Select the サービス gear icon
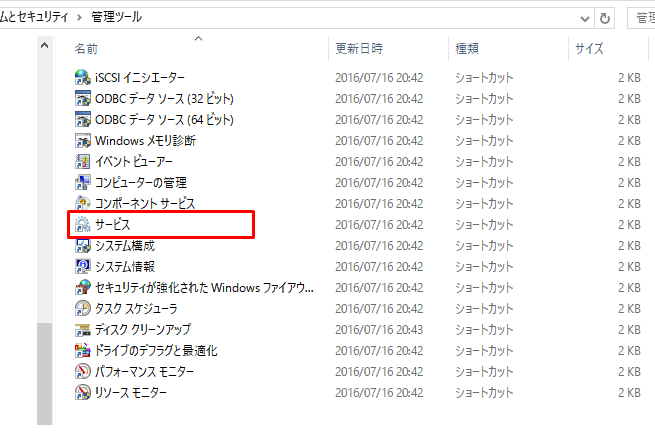 (x=83, y=224)
